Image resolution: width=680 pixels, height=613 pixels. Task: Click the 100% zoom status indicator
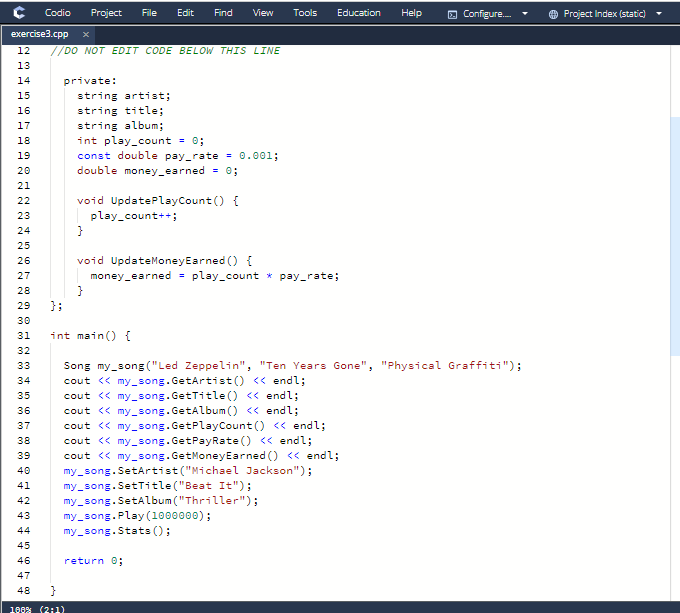20,609
